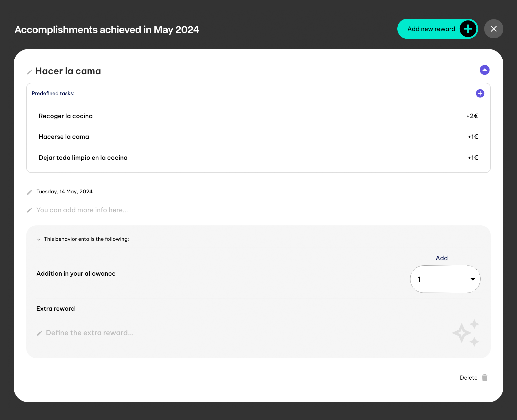Image resolution: width=517 pixels, height=420 pixels.
Task: Click pencil icon next to extra reward field
Action: [40, 333]
